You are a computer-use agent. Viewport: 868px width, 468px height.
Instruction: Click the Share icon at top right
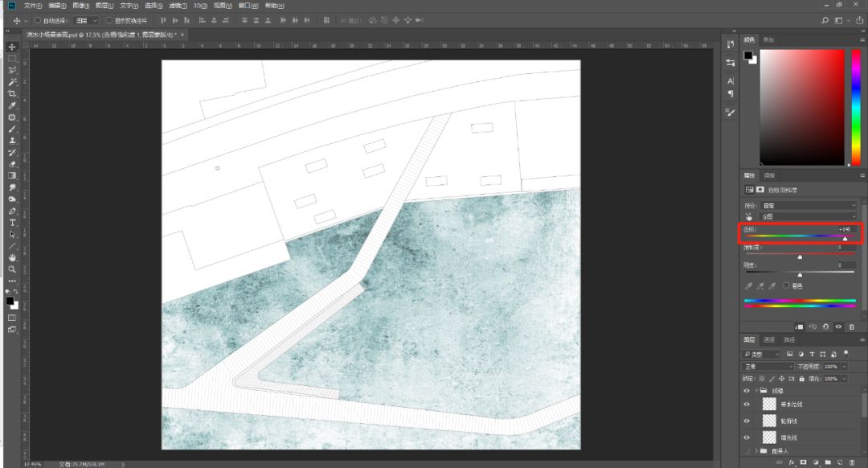click(x=859, y=20)
